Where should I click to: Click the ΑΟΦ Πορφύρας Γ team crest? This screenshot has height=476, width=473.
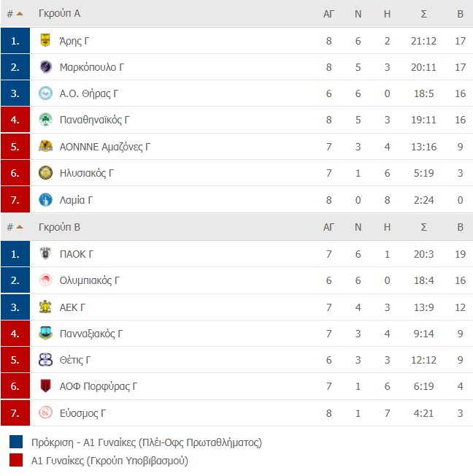pos(45,386)
